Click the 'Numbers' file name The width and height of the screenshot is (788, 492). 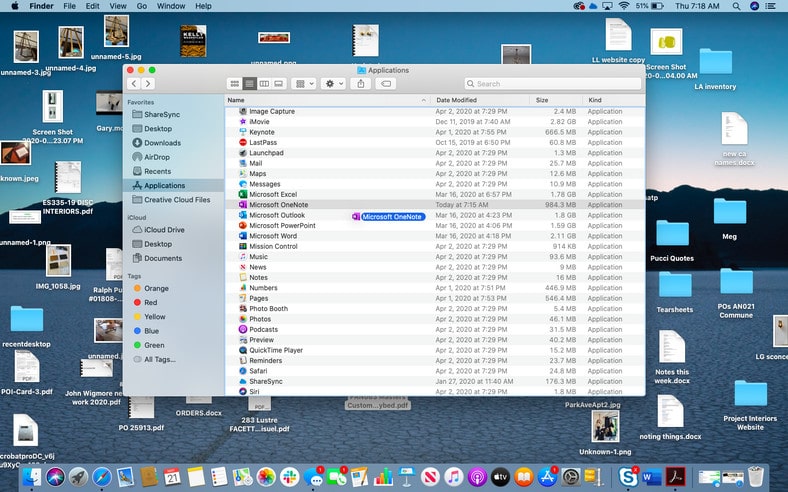(263, 288)
